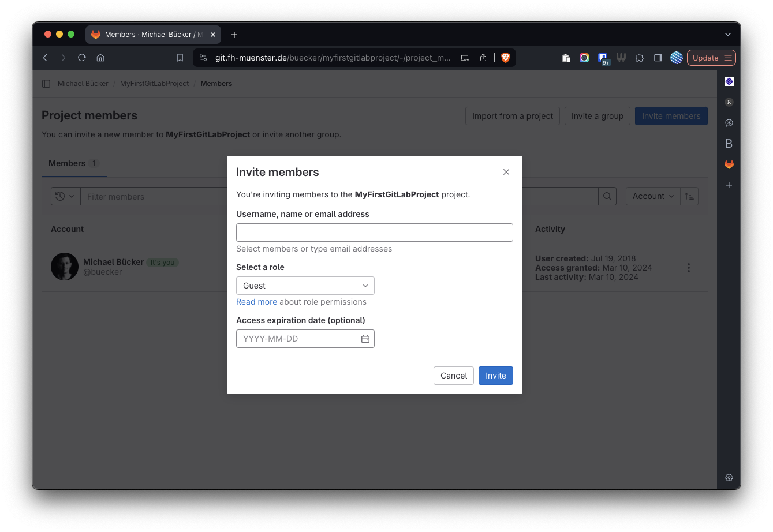
Task: Bookmark this page using bookmark icon
Action: tap(180, 58)
